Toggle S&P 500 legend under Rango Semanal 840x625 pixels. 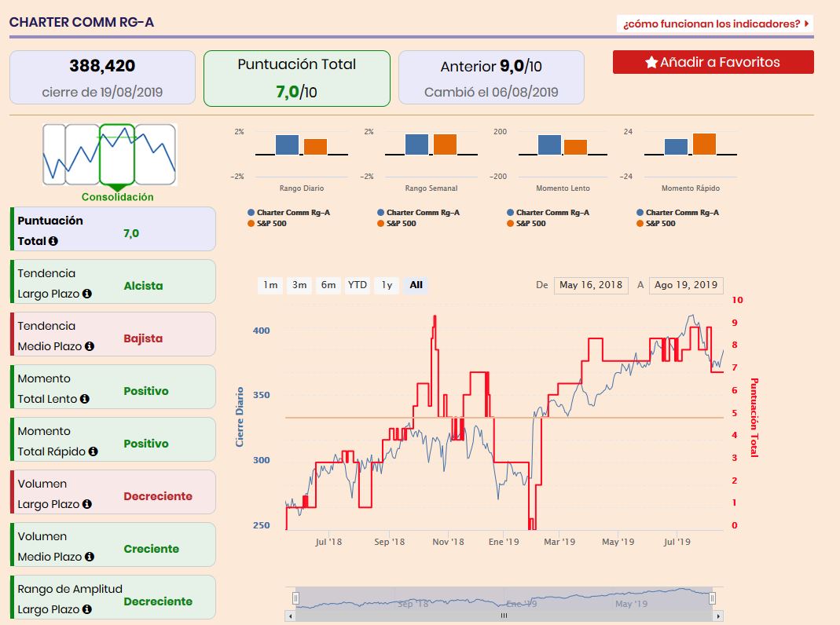pyautogui.click(x=397, y=223)
